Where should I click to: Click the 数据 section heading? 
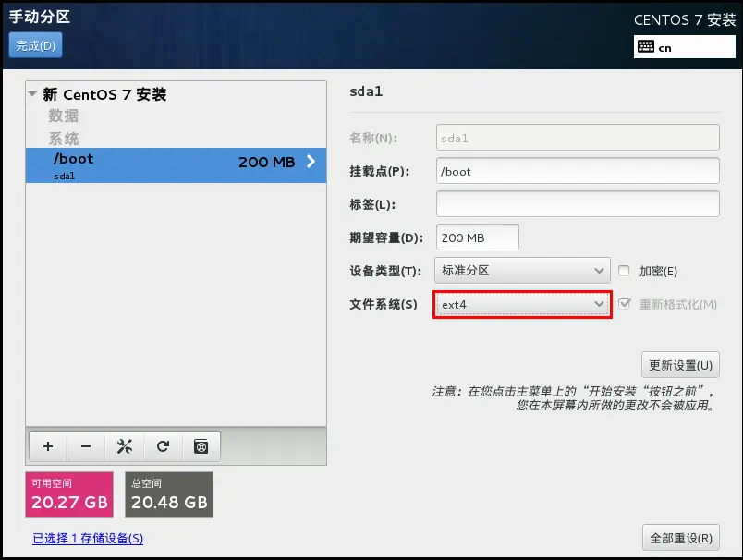pos(64,116)
